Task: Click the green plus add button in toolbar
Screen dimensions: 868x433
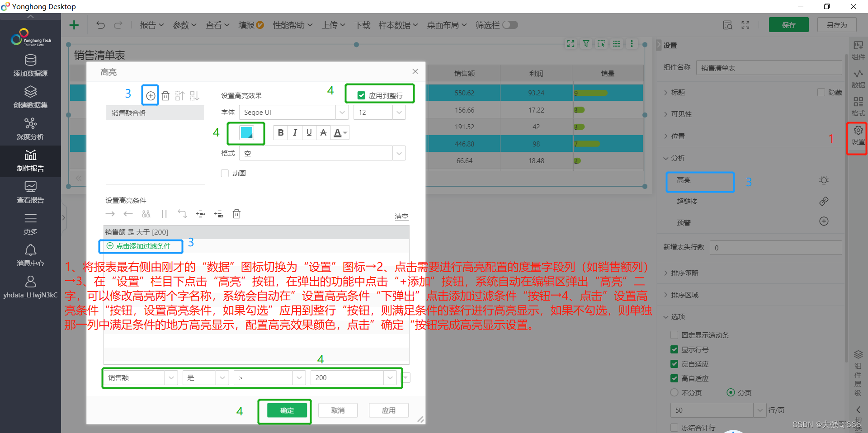Action: click(x=74, y=25)
